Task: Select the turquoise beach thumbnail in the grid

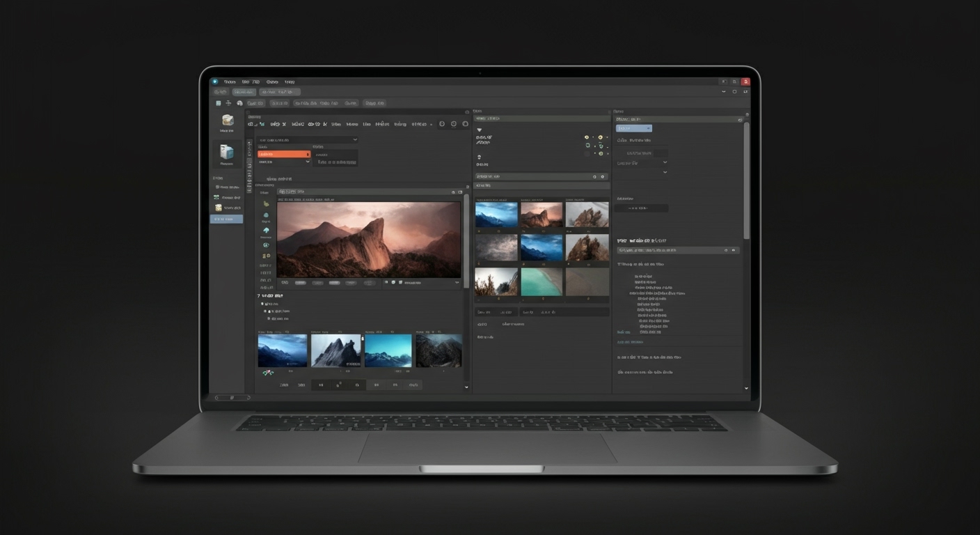Action: coord(542,281)
